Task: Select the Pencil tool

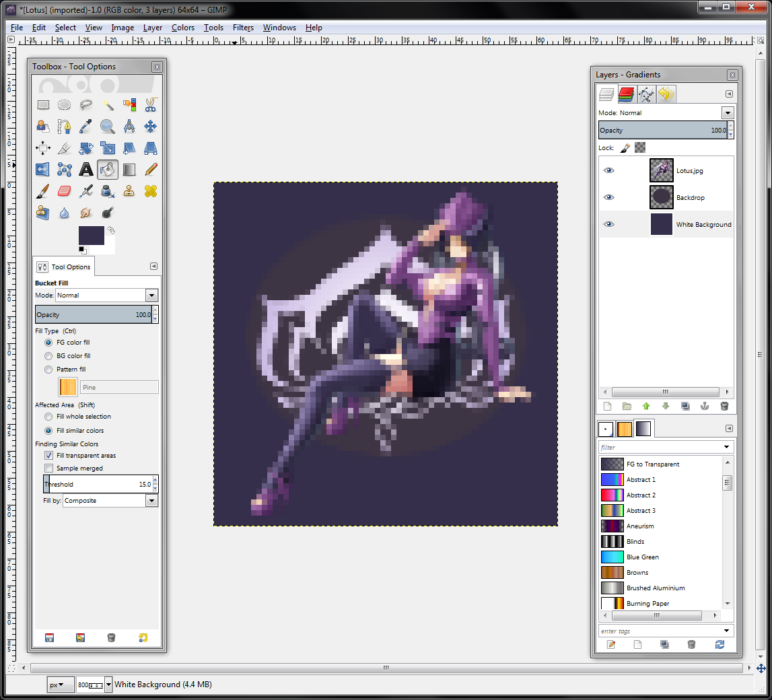Action: click(x=151, y=170)
